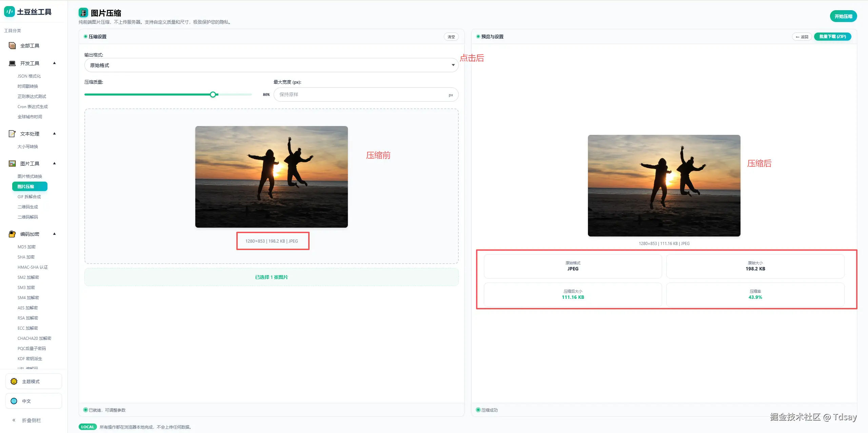Click the 清空 clear button
The width and height of the screenshot is (868, 433).
coord(451,37)
